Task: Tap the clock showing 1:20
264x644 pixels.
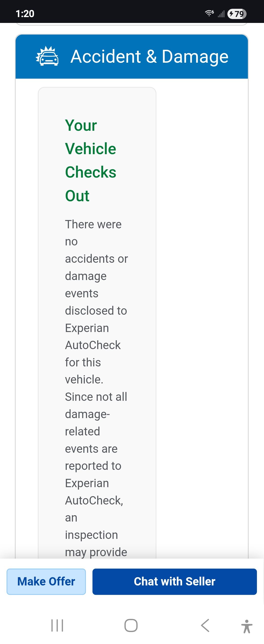Action: [25, 13]
